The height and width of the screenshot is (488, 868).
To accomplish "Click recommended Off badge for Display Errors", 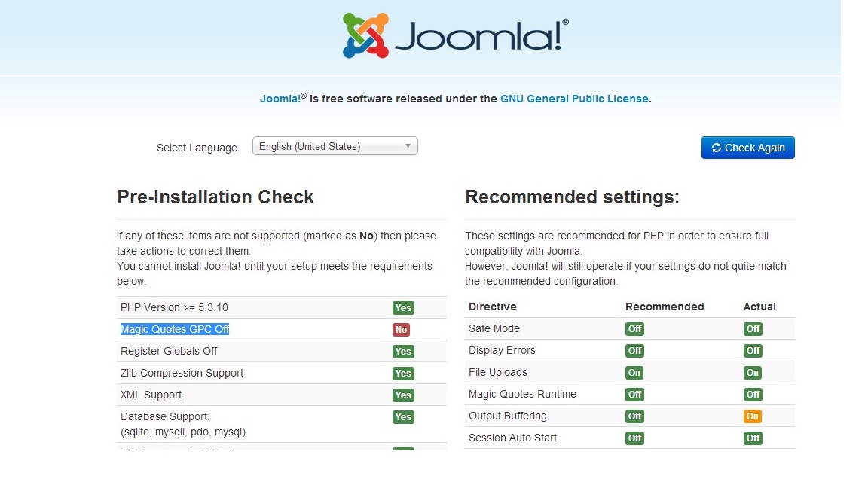I will click(x=634, y=351).
